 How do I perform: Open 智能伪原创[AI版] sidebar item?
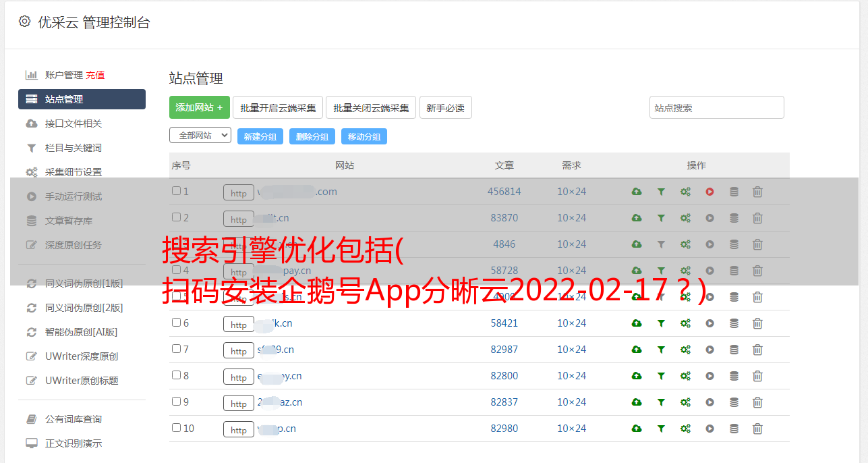coord(81,332)
